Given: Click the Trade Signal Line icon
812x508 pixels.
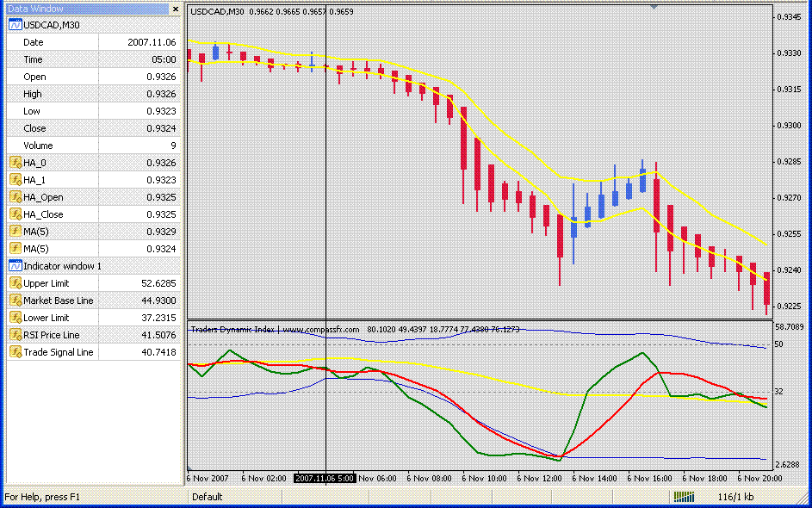Looking at the screenshot, I should click(x=15, y=352).
